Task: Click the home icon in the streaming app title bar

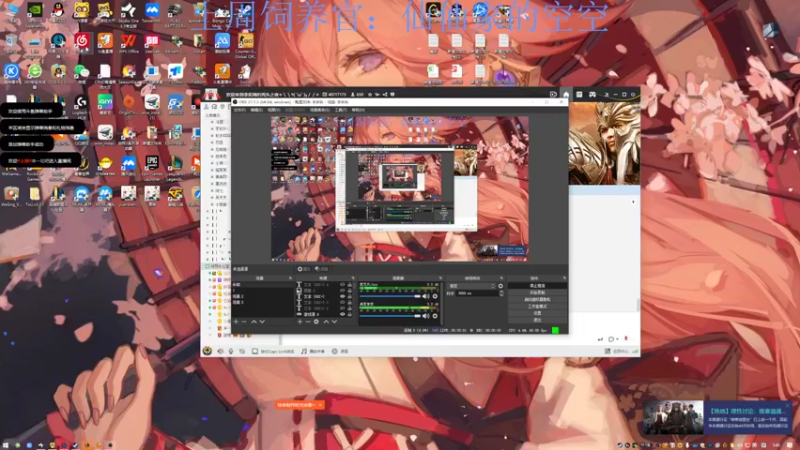Action: coord(566,94)
